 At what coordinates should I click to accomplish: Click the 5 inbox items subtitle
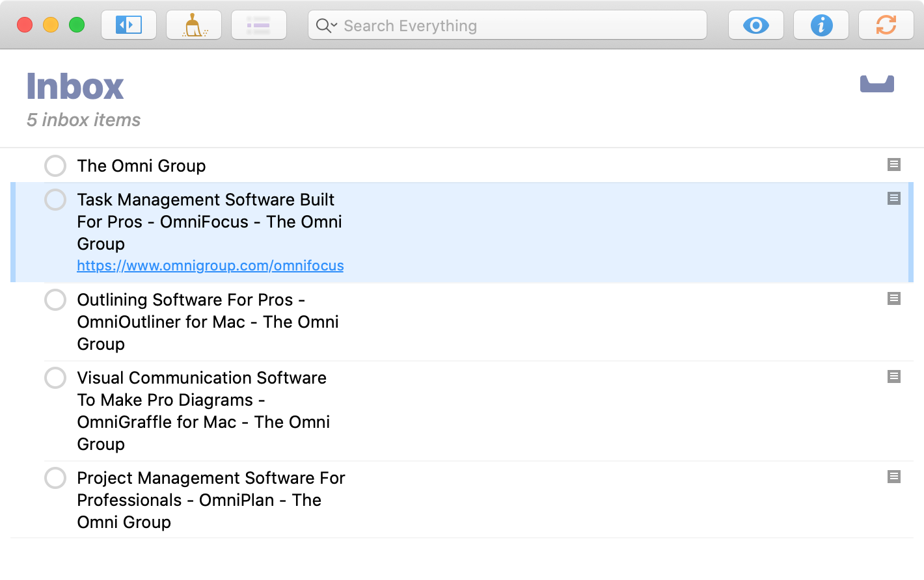[83, 120]
